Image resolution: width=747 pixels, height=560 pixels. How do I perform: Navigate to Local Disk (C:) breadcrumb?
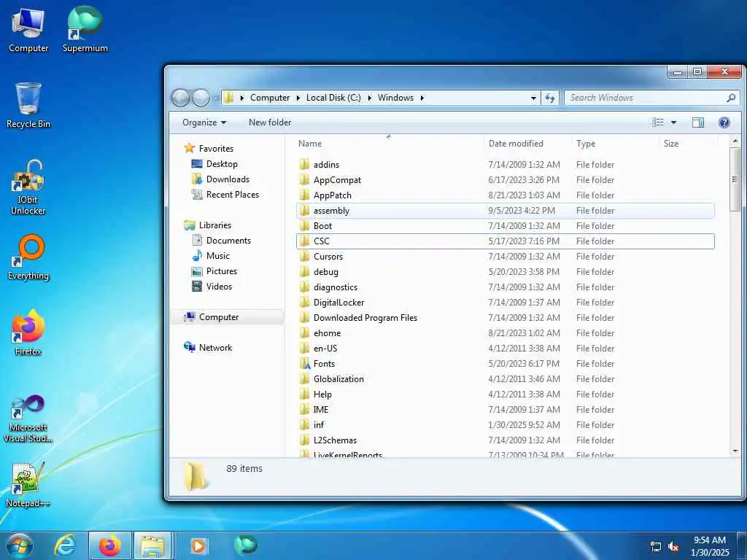tap(333, 98)
